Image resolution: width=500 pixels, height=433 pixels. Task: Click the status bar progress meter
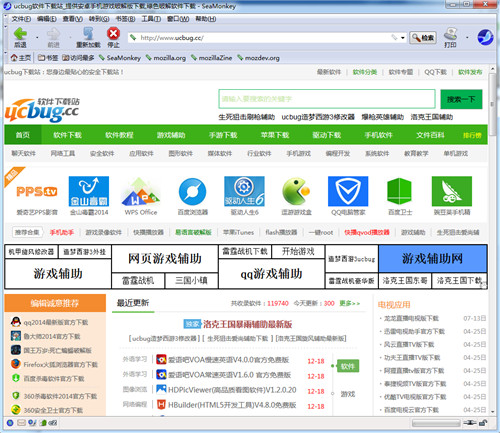436,423
